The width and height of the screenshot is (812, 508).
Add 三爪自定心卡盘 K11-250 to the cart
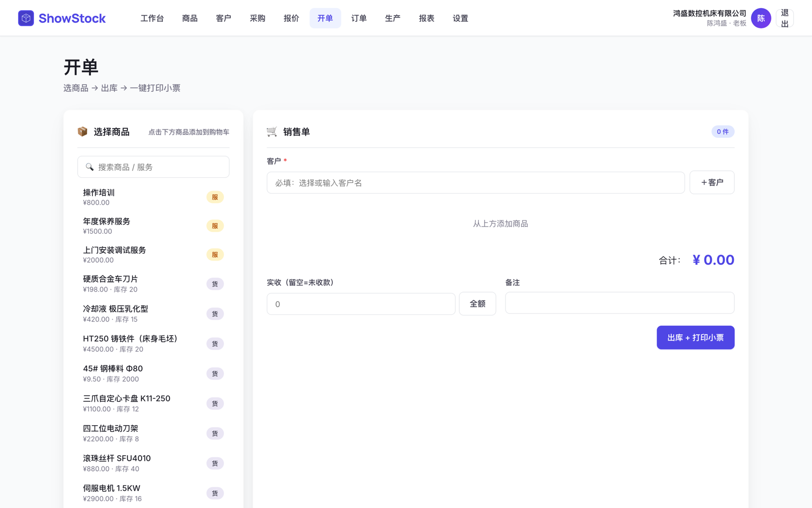point(153,404)
